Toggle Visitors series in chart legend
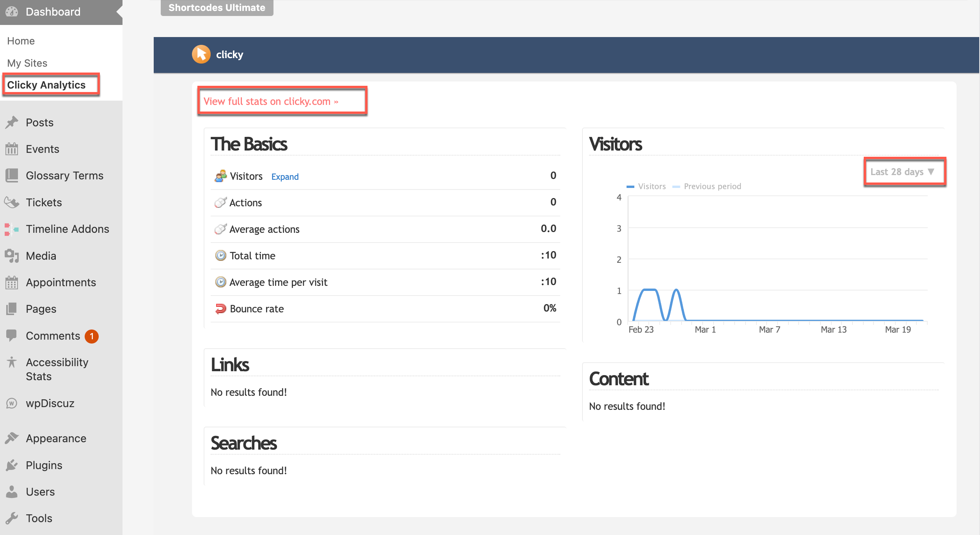This screenshot has height=535, width=980. click(x=646, y=186)
